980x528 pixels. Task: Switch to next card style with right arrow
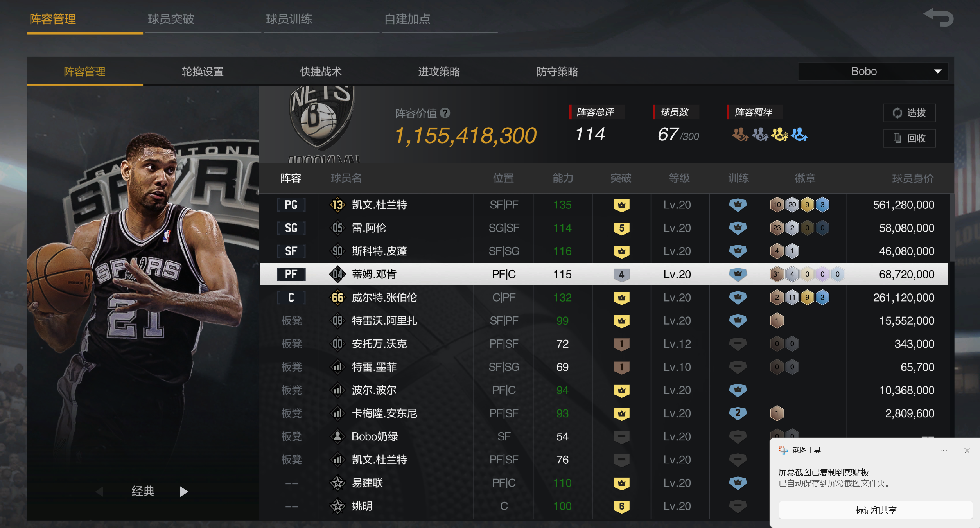tap(183, 491)
